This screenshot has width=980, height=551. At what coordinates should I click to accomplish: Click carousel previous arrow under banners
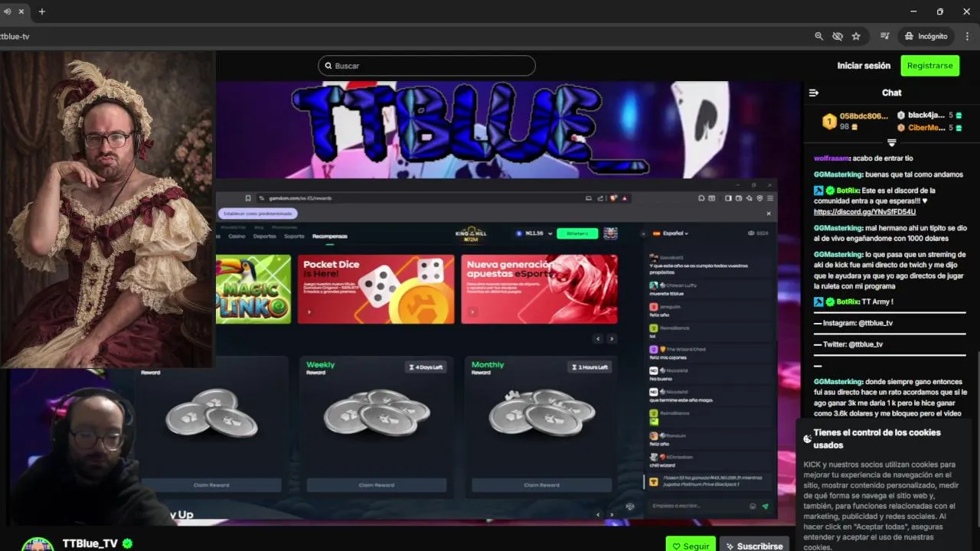(598, 339)
